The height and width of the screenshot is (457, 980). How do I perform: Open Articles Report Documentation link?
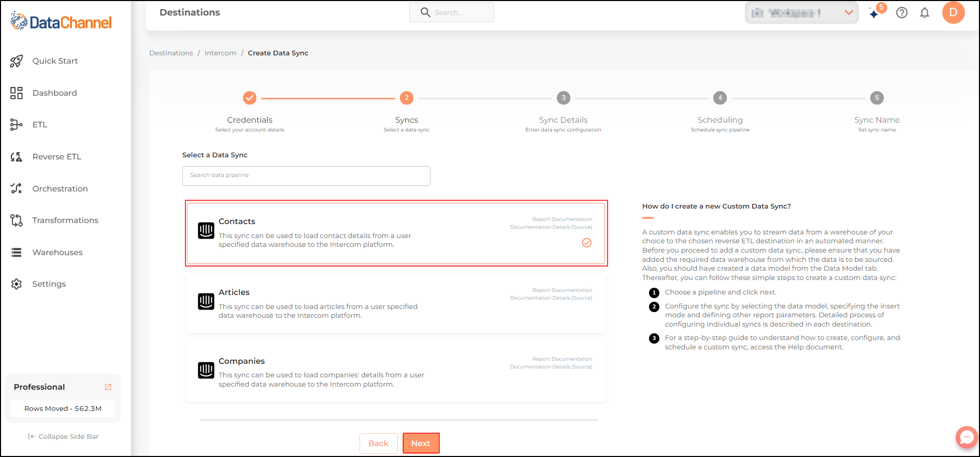562,290
